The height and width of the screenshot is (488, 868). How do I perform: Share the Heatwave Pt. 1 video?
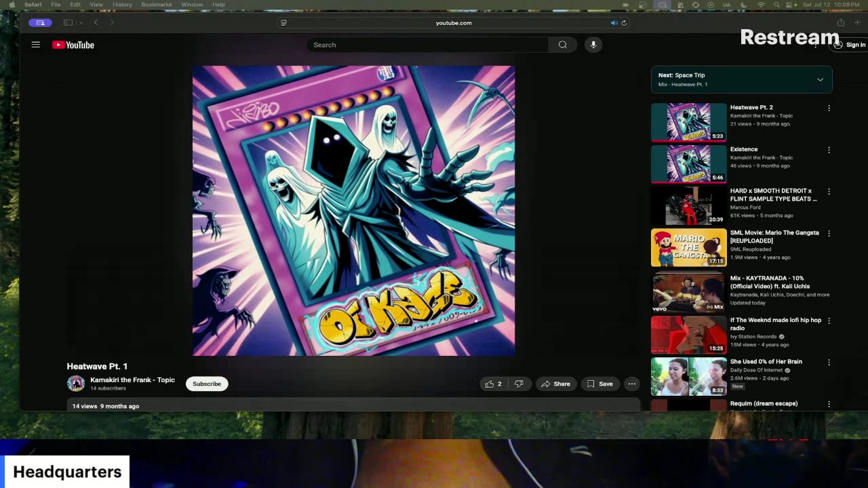(x=555, y=384)
